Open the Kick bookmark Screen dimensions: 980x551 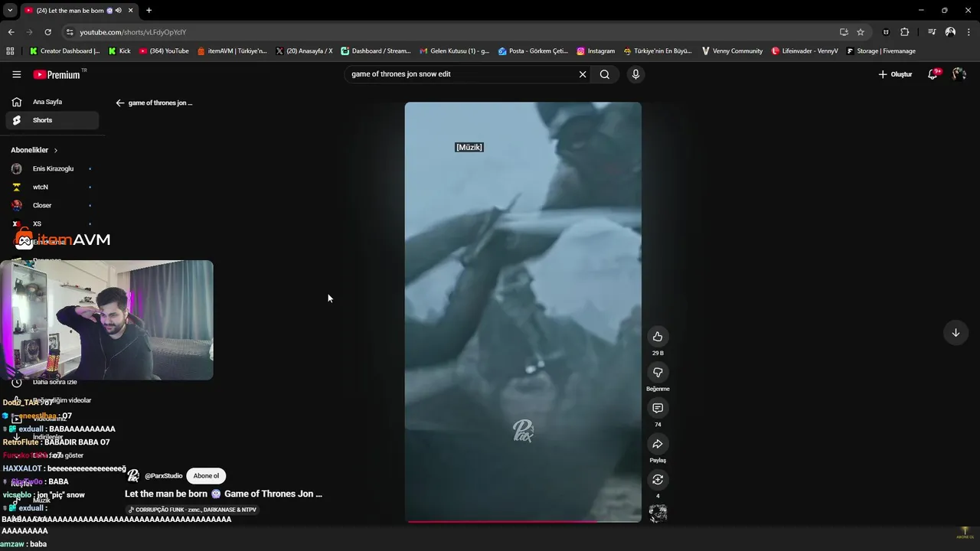(119, 51)
